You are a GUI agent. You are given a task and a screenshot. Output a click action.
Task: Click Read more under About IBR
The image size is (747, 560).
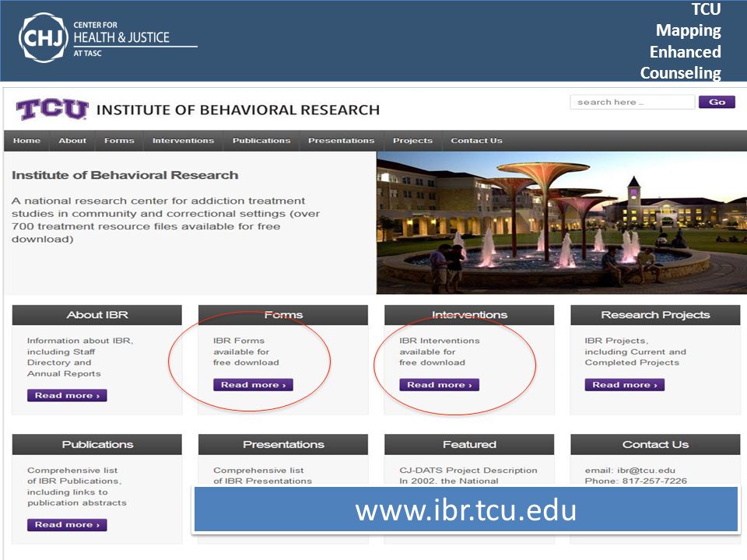(67, 395)
